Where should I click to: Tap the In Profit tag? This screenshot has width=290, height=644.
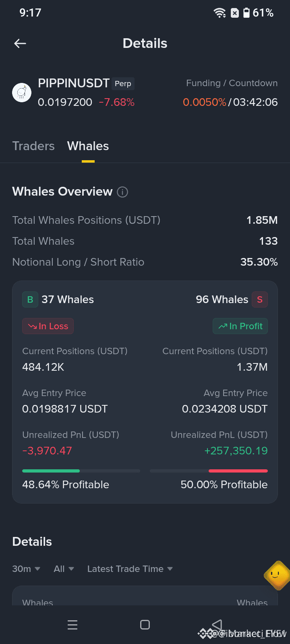coord(240,326)
